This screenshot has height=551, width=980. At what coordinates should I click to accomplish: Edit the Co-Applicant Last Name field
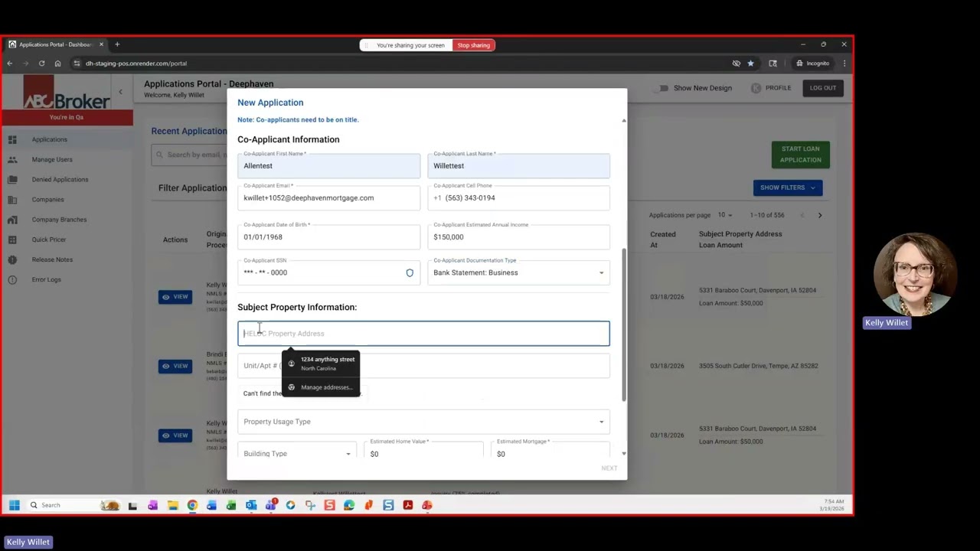(518, 165)
